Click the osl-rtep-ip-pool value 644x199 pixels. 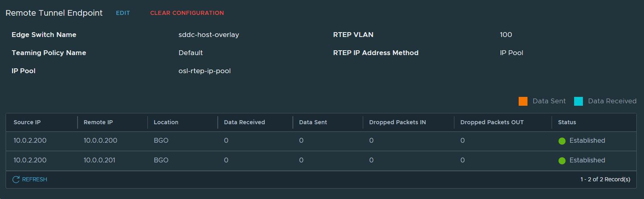(204, 71)
